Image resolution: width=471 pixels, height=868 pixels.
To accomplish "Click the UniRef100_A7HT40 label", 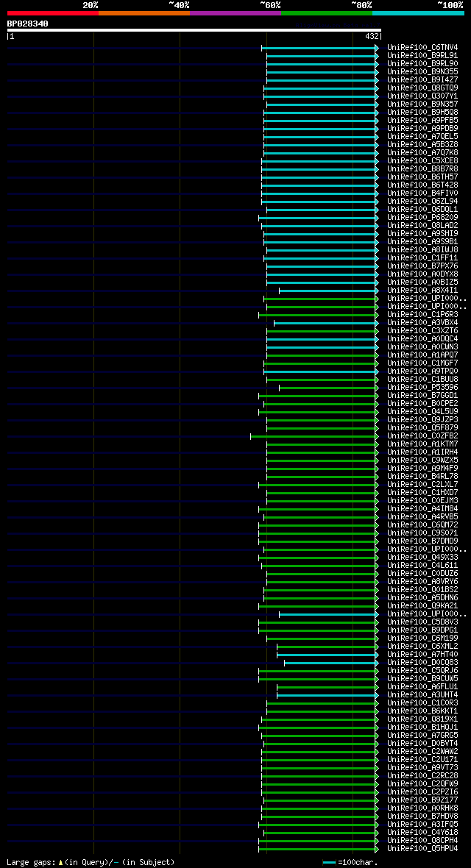I will 422,655.
